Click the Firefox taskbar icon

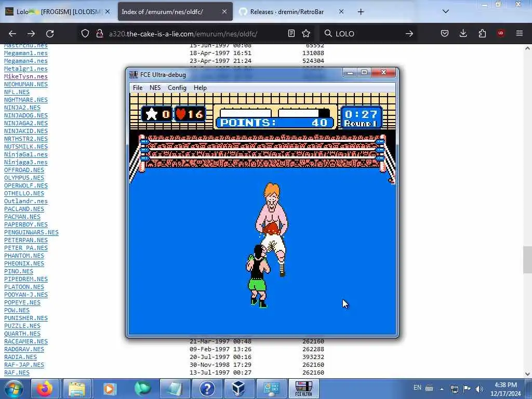45,389
